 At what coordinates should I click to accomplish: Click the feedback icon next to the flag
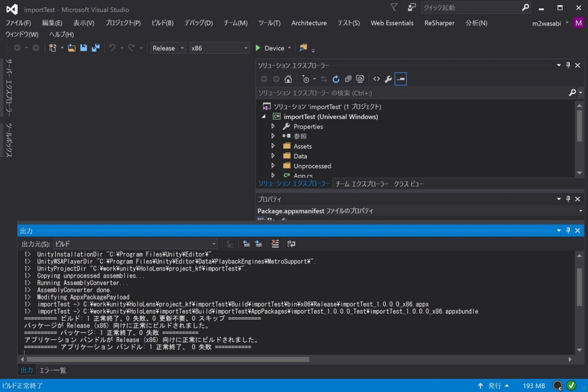412,7
